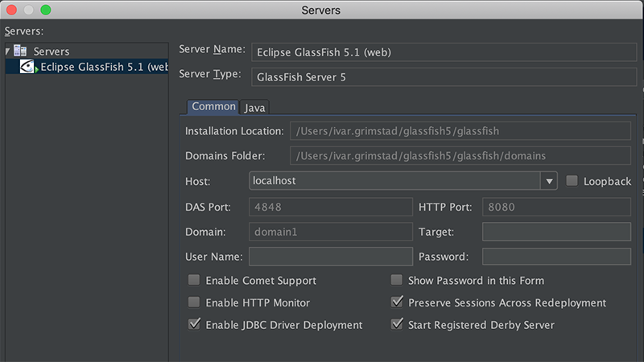
Task: Click the DAS Port field
Action: [331, 207]
